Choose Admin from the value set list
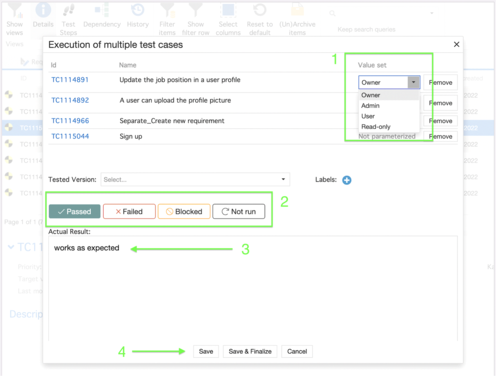This screenshot has height=376, width=496. point(370,105)
